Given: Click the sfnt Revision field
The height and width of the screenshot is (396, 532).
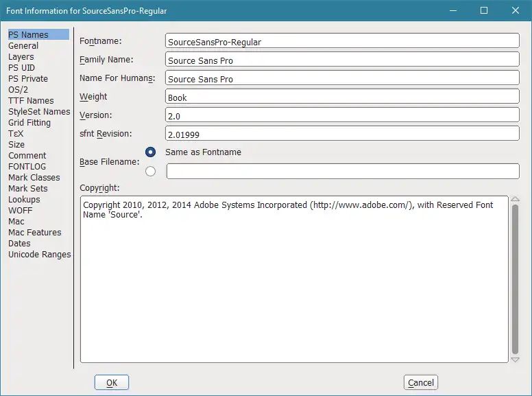Looking at the screenshot, I should 342,133.
